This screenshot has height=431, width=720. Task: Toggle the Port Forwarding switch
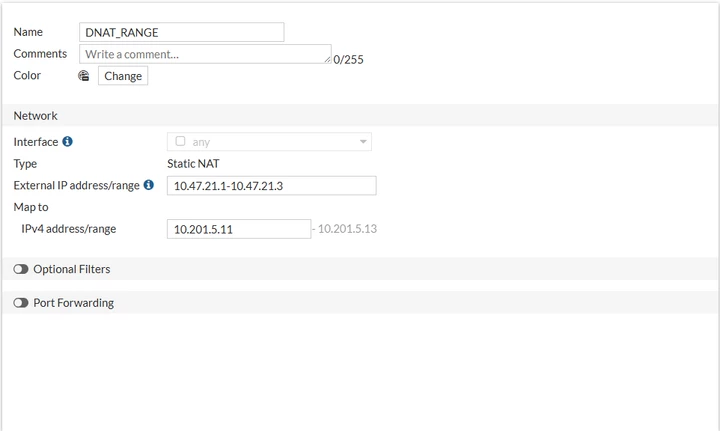tap(21, 303)
